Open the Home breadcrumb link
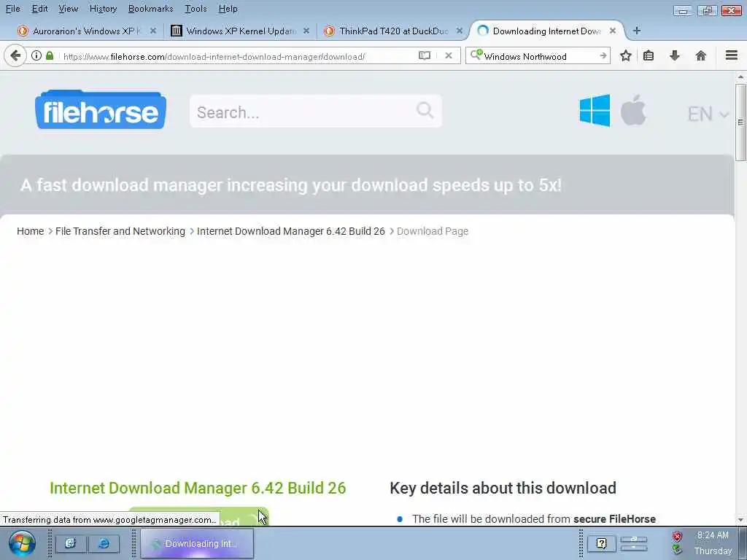 [x=30, y=231]
